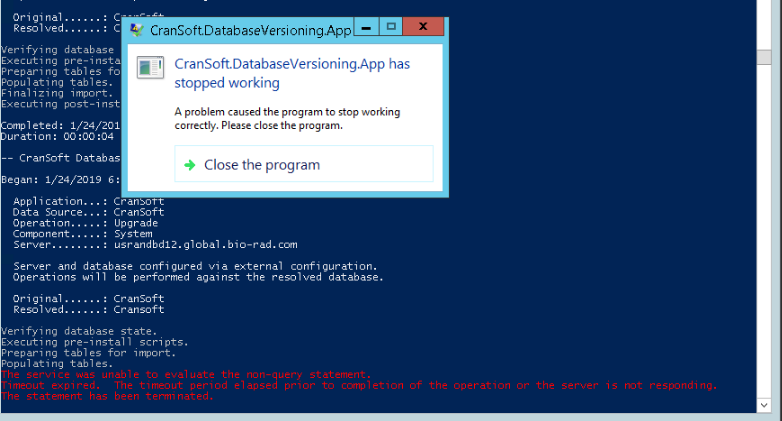Click the lower Executing pre-install scripts. line
This screenshot has width=782, height=421.
[x=95, y=342]
